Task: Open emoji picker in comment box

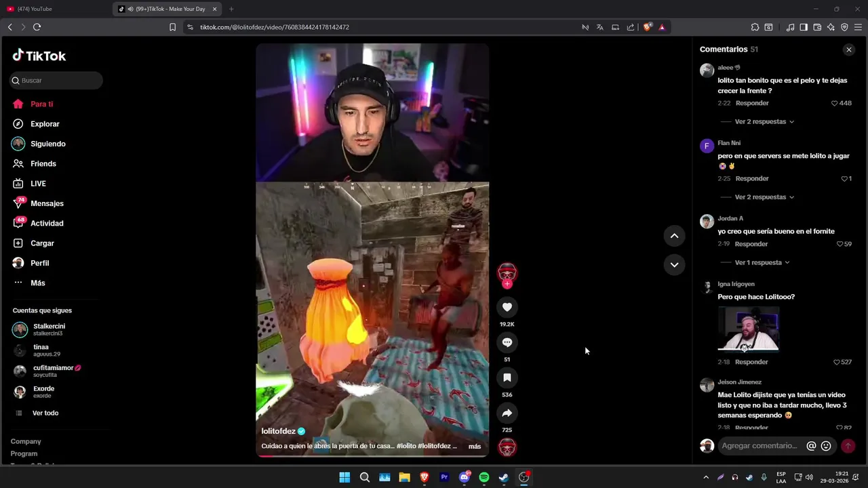Action: pyautogui.click(x=826, y=446)
